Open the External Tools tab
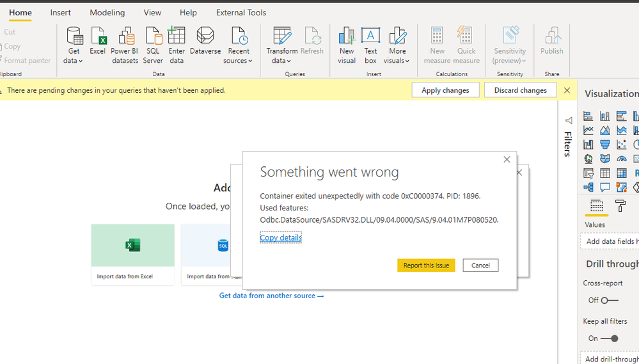Screen dimensions: 639x364 pyautogui.click(x=241, y=12)
